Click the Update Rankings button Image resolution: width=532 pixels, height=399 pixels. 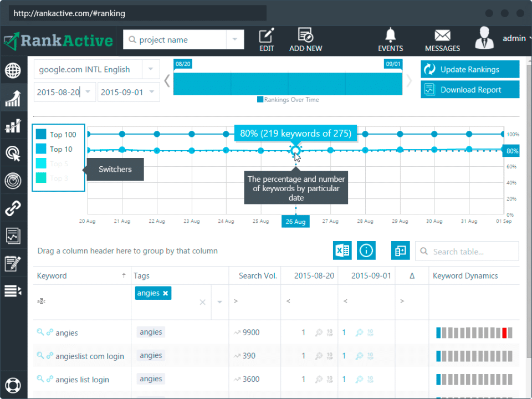pos(470,69)
